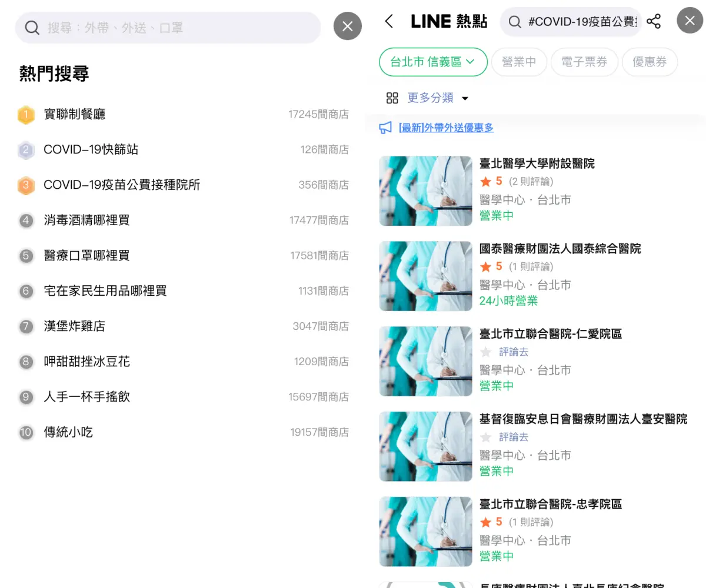
Task: Focus the #COVID-19疫苗公費 search field
Action: point(570,22)
